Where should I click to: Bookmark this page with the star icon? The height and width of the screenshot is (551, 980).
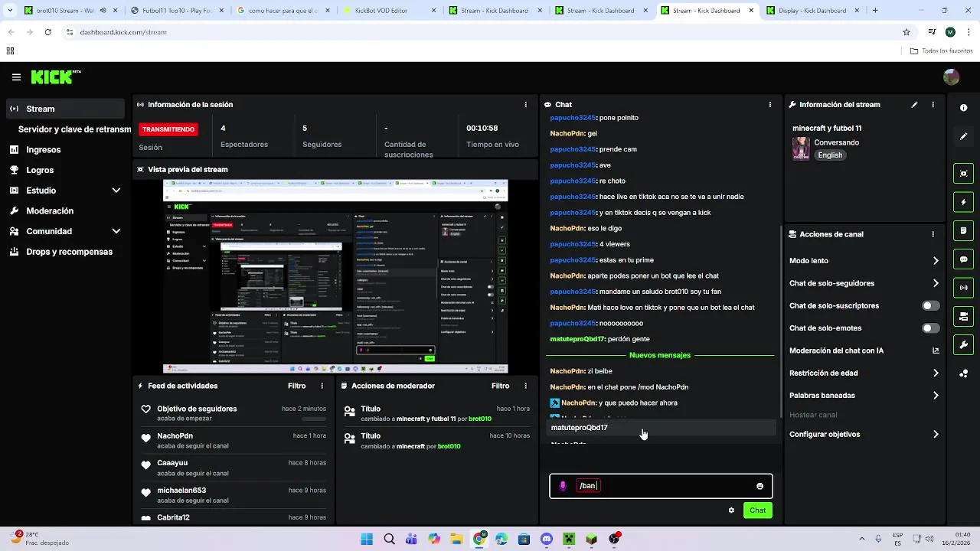[x=906, y=32]
